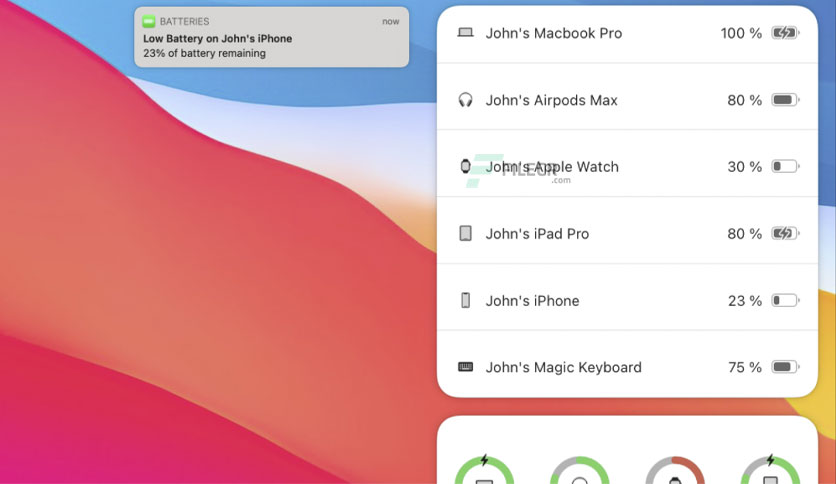Screen dimensions: 836x484
Task: Click the 75 % value for Magic Keyboard
Action: point(745,367)
